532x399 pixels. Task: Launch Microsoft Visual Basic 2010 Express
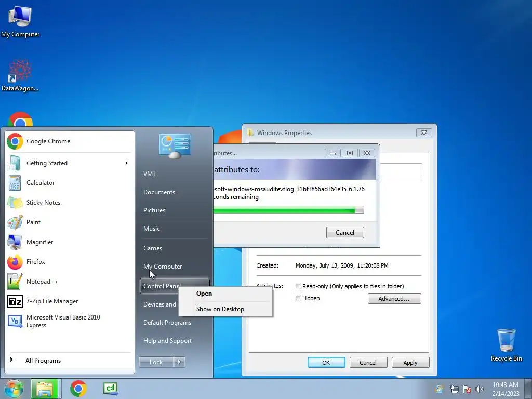point(70,321)
